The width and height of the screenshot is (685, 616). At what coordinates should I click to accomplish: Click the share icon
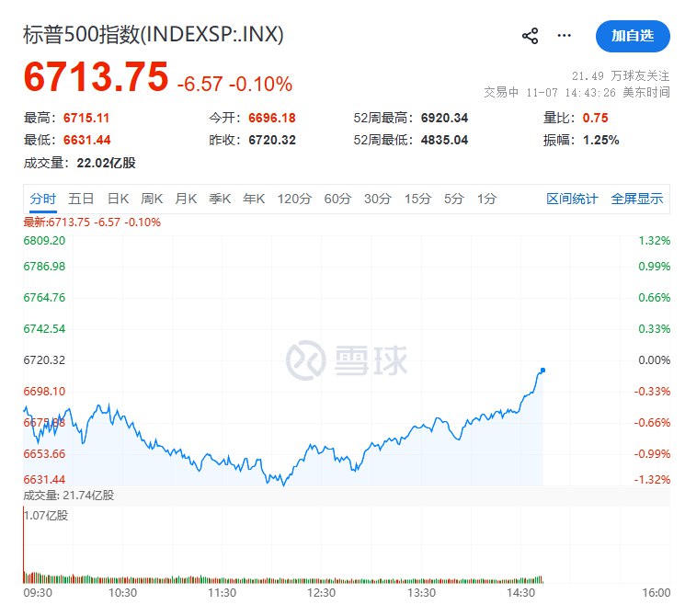pos(530,36)
